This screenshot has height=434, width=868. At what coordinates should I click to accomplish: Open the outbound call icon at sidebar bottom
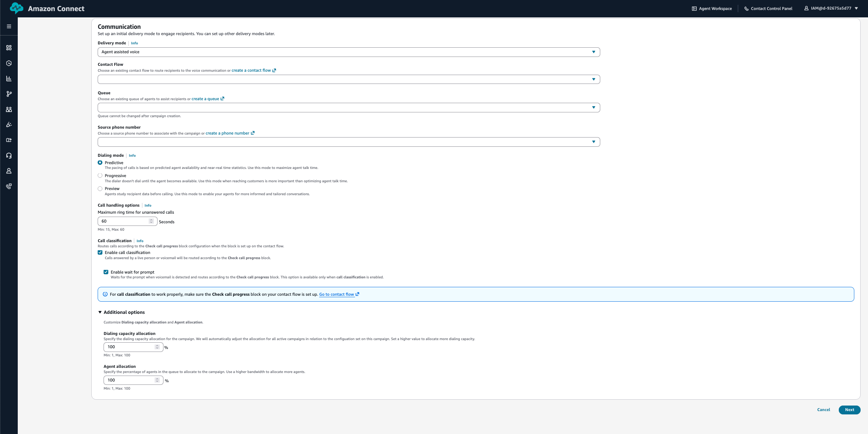tap(9, 186)
